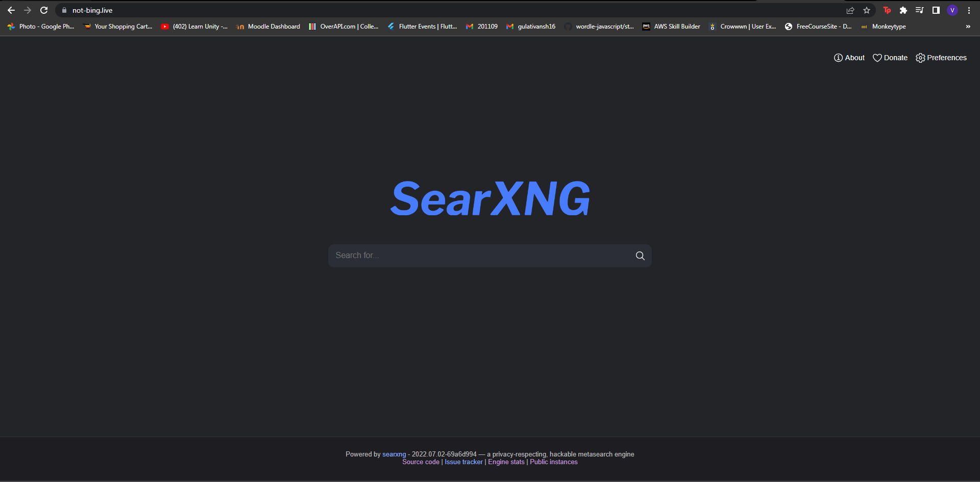The width and height of the screenshot is (980, 482).
Task: Open the Issue tracker footer link
Action: pyautogui.click(x=463, y=462)
